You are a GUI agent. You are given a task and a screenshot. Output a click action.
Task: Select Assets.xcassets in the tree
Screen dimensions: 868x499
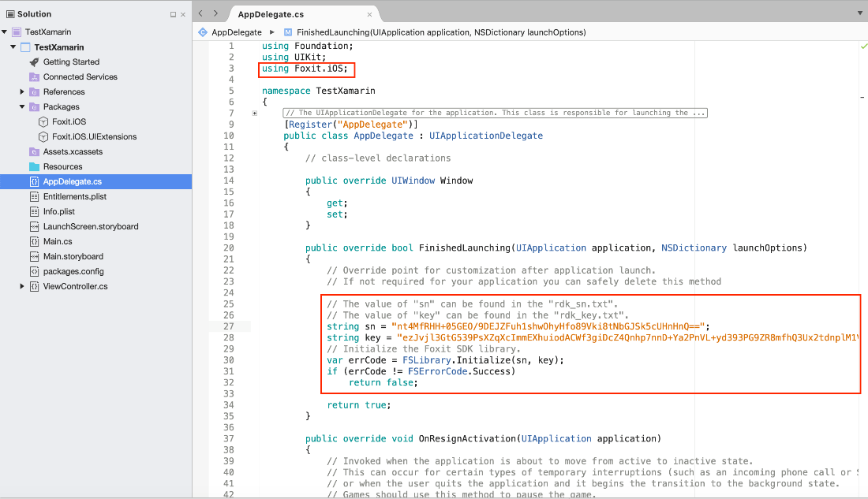[73, 151]
